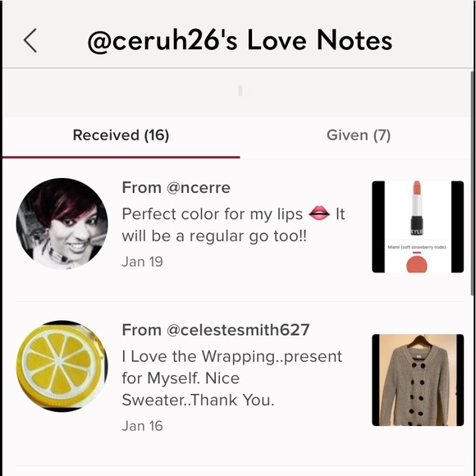
Task: Click the Jan 19 date label
Action: point(142,262)
